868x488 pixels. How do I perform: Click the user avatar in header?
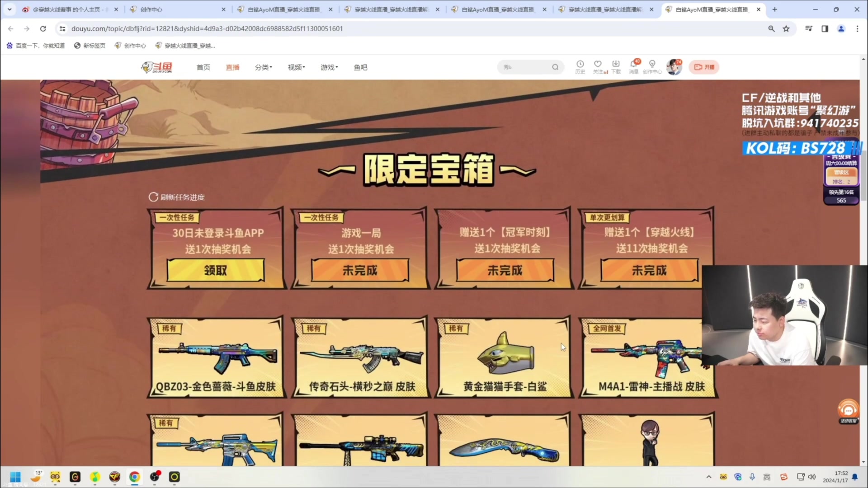point(674,67)
